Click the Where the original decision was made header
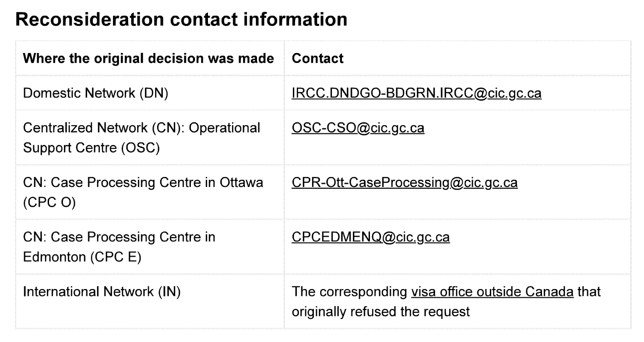 148,58
